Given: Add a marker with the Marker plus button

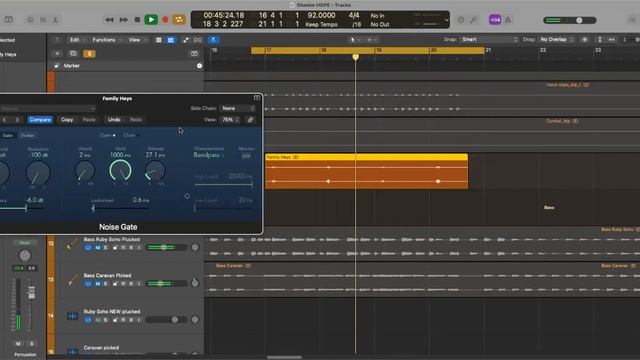Looking at the screenshot, I should pyautogui.click(x=199, y=66).
